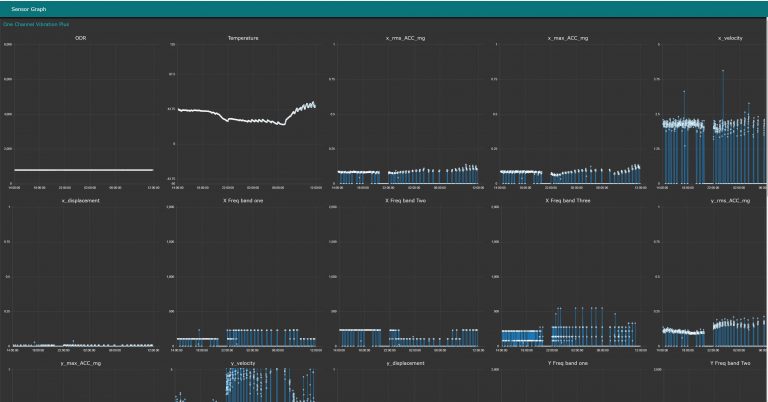Select the X Freq band Three chart
The image size is (768, 402).
click(569, 278)
